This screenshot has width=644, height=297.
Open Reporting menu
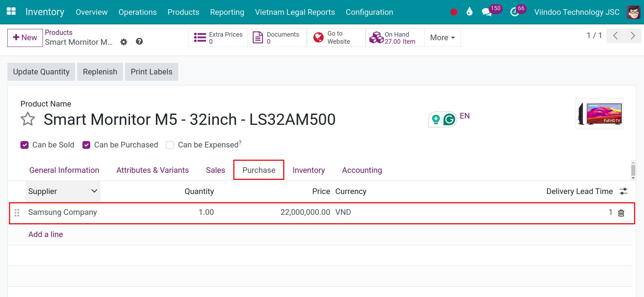[x=227, y=12]
